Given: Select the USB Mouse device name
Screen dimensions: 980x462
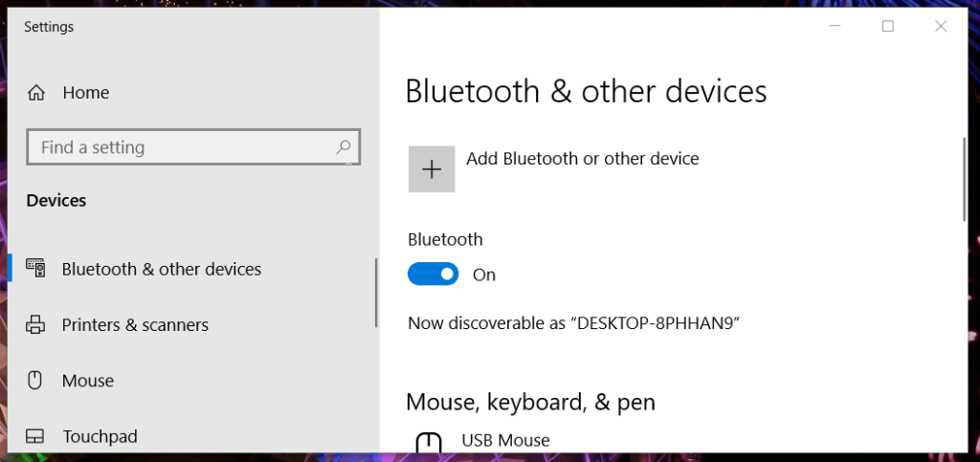Looking at the screenshot, I should point(505,440).
